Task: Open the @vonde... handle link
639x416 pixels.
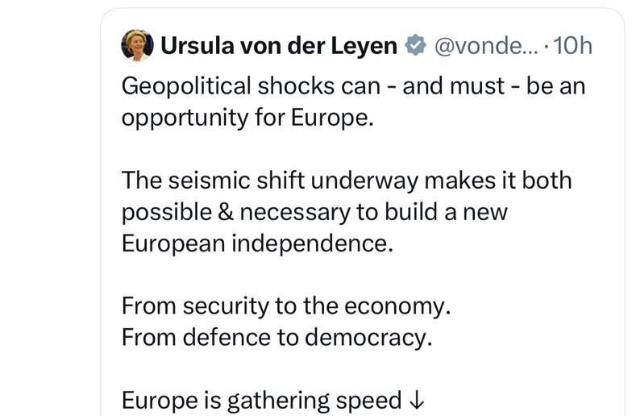Action: point(486,46)
